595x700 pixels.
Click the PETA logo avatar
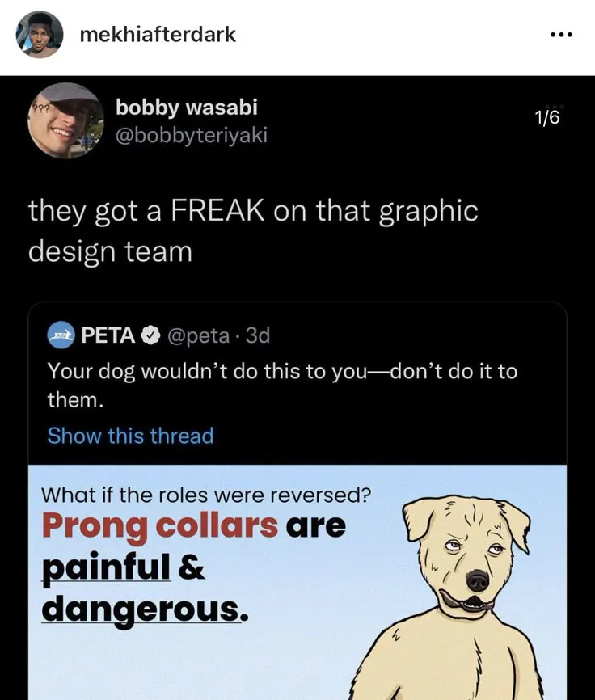61,334
